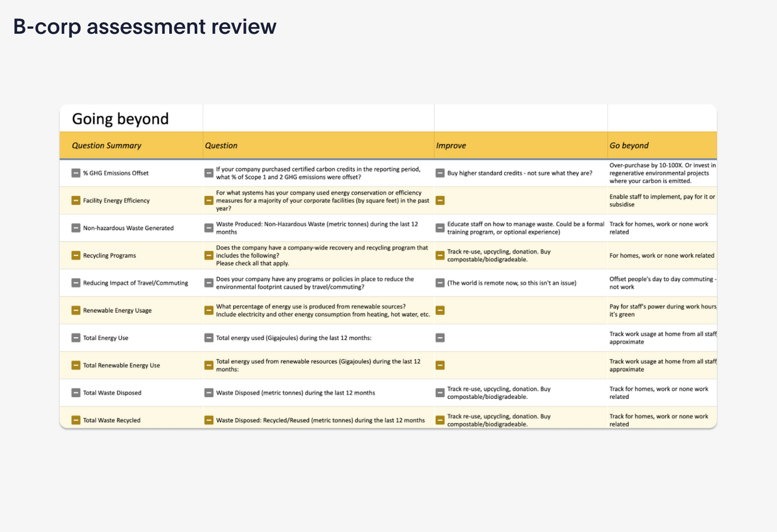Click minus icon before Total energy used (Gigajoules) question

tap(209, 338)
